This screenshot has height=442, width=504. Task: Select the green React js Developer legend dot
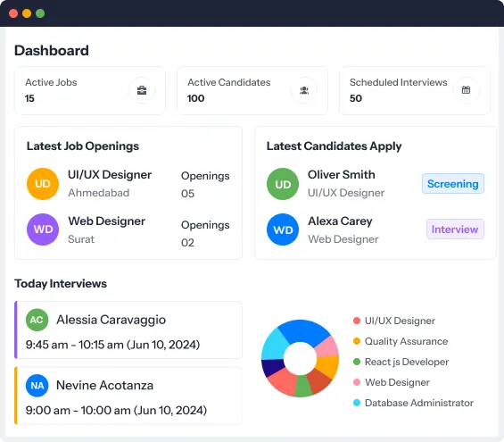[x=357, y=362]
